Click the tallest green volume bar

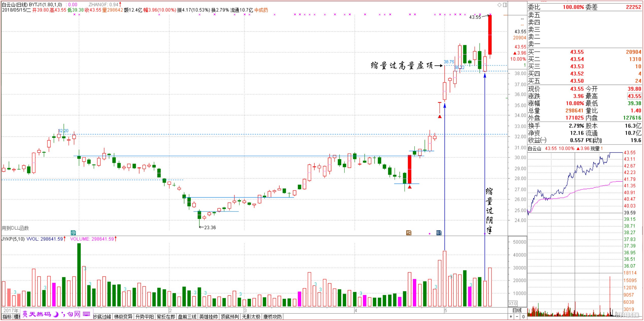(79, 275)
